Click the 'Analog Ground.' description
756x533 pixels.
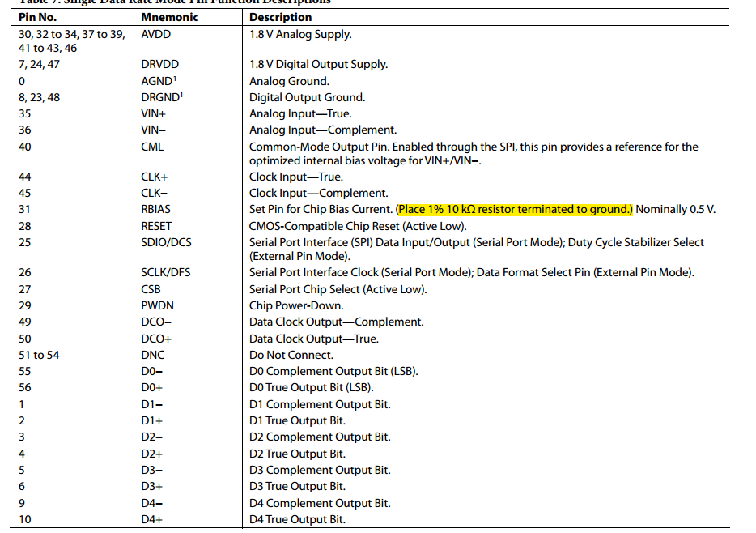click(289, 81)
